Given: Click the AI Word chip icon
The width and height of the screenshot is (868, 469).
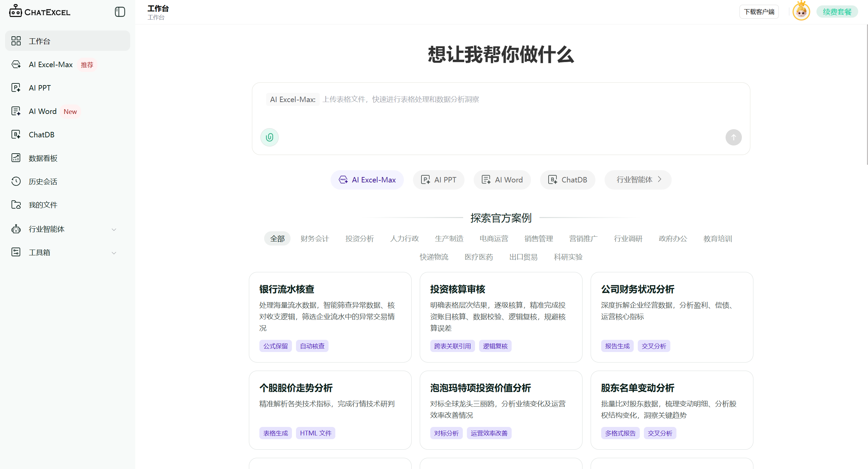Looking at the screenshot, I should (486, 180).
